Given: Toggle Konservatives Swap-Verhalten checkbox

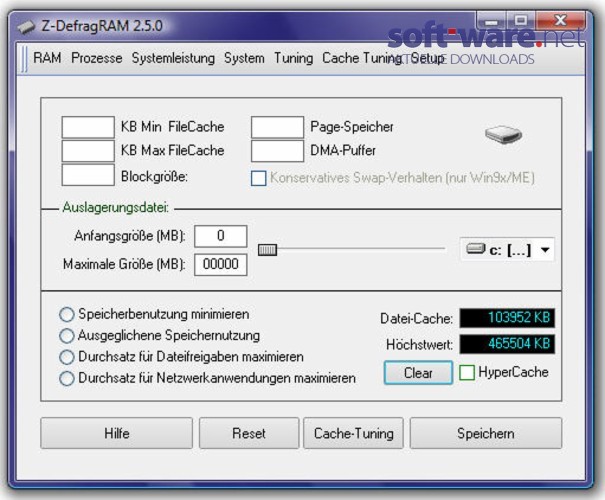Looking at the screenshot, I should [259, 178].
